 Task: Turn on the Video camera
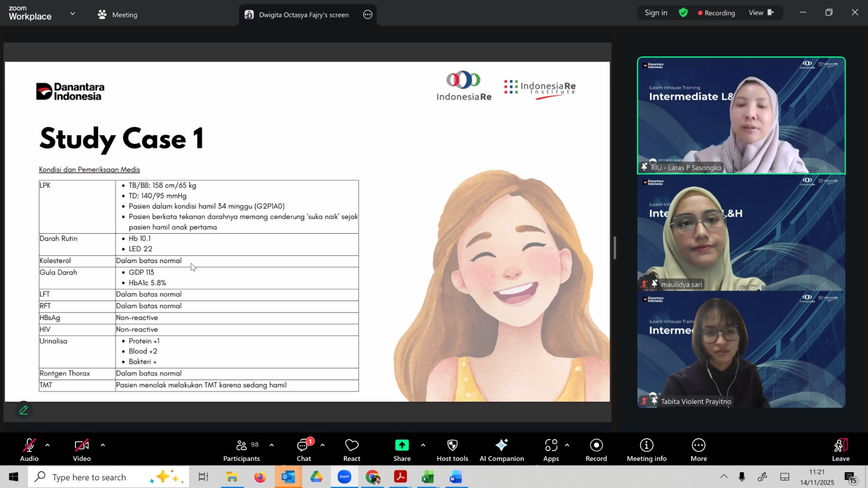coord(82,450)
